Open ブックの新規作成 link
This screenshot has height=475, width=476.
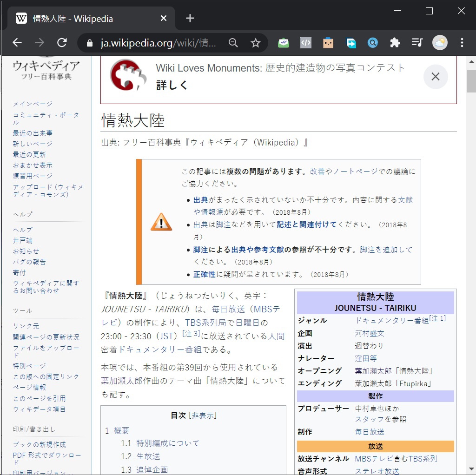click(x=39, y=445)
